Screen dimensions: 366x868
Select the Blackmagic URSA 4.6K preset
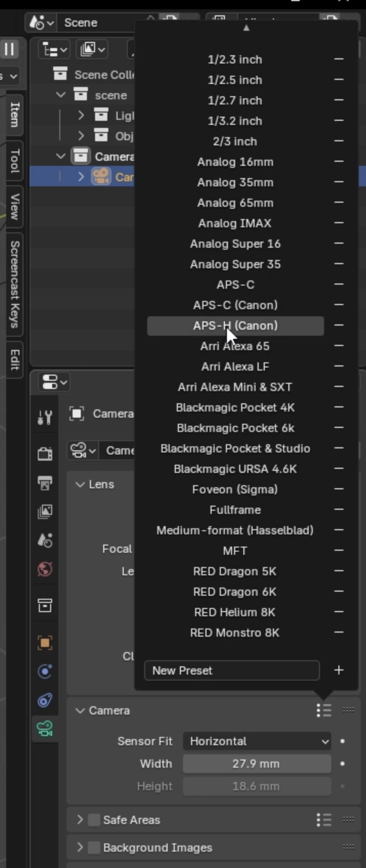click(x=235, y=469)
